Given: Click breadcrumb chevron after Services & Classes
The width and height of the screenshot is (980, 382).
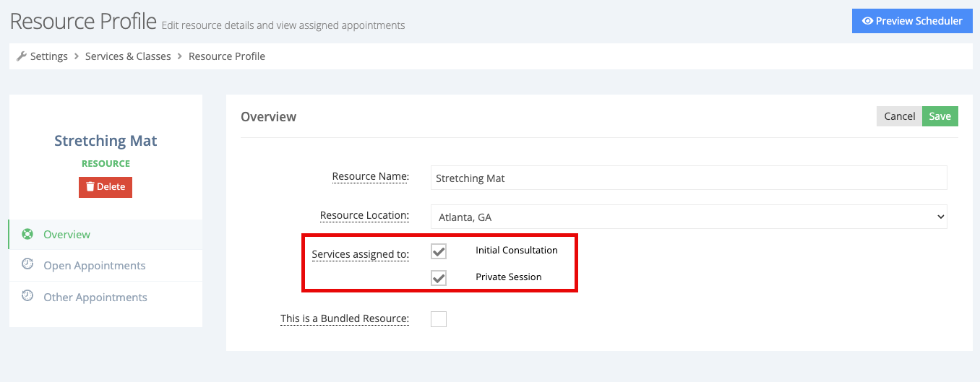Looking at the screenshot, I should click(180, 56).
